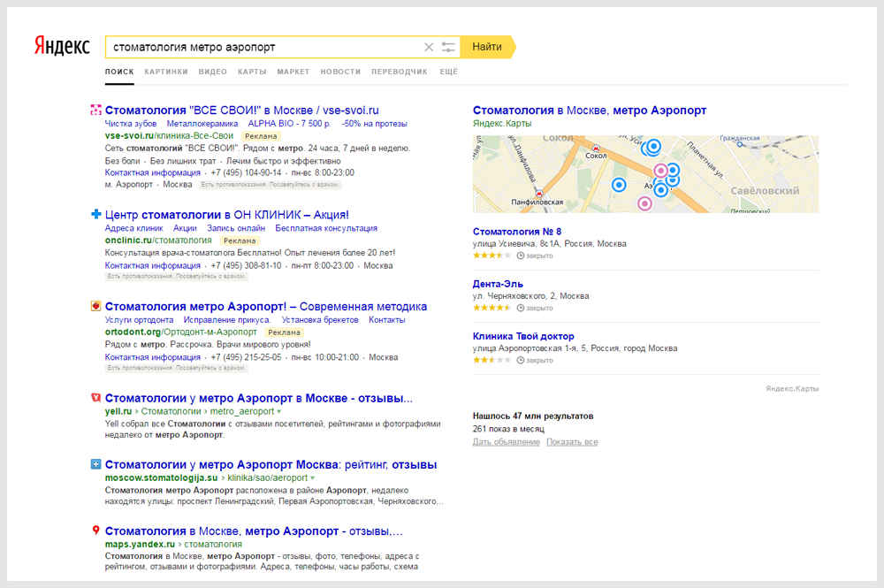The image size is (884, 588).
Task: Click star rating of Клиника Твой доктор
Action: (x=492, y=360)
